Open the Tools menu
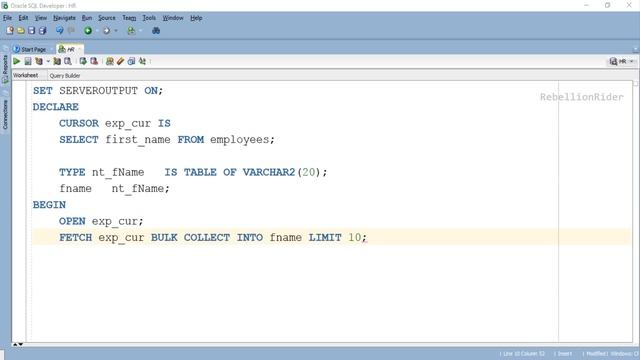This screenshot has width=640, height=360. 149,18
